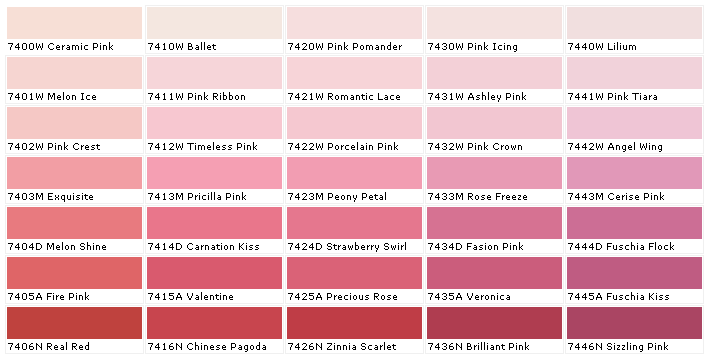Click the 7416N Chinese Pagoda swatch
The image size is (708, 361).
(x=214, y=324)
